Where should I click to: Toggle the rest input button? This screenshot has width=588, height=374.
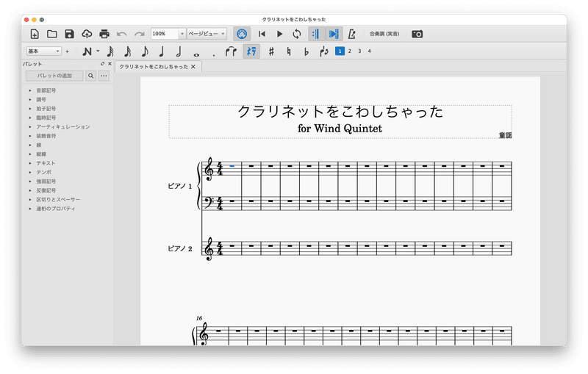coord(251,51)
